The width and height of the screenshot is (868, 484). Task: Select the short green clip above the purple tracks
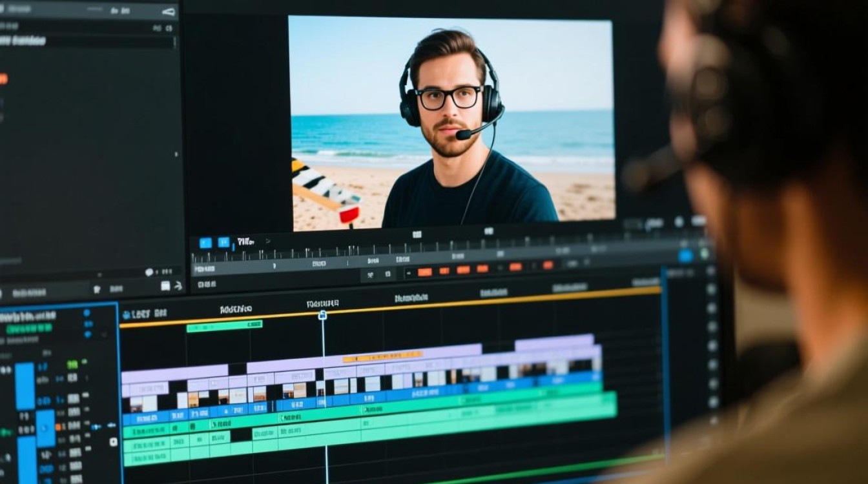click(224, 327)
